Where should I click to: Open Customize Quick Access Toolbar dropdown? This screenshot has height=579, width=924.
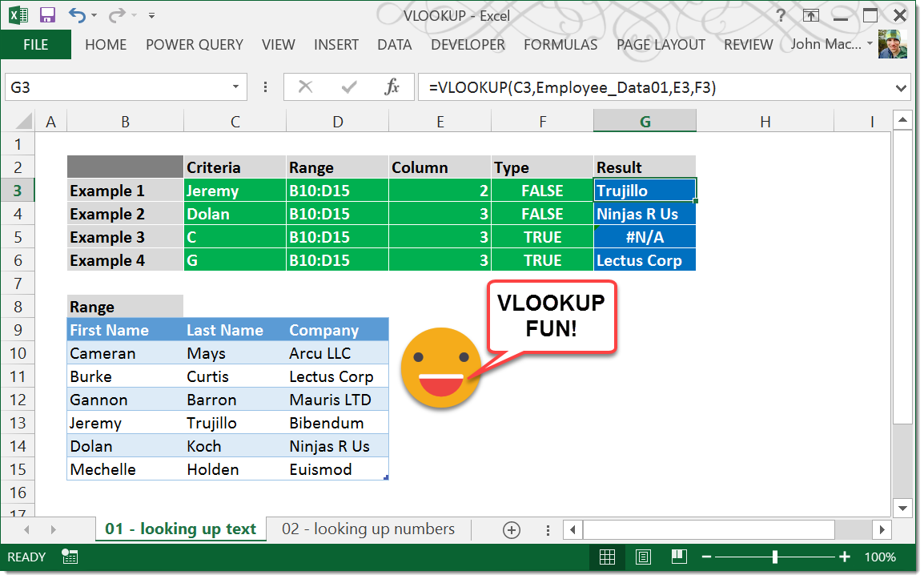coord(151,15)
